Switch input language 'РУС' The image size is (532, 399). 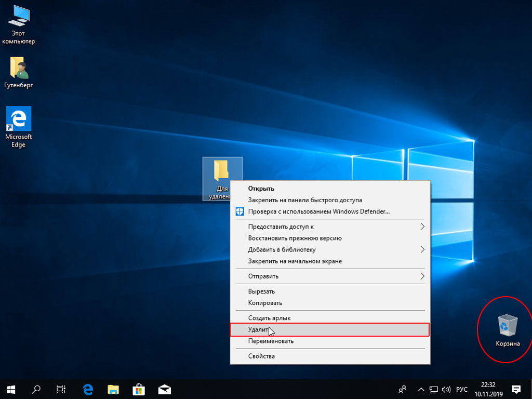pos(462,390)
